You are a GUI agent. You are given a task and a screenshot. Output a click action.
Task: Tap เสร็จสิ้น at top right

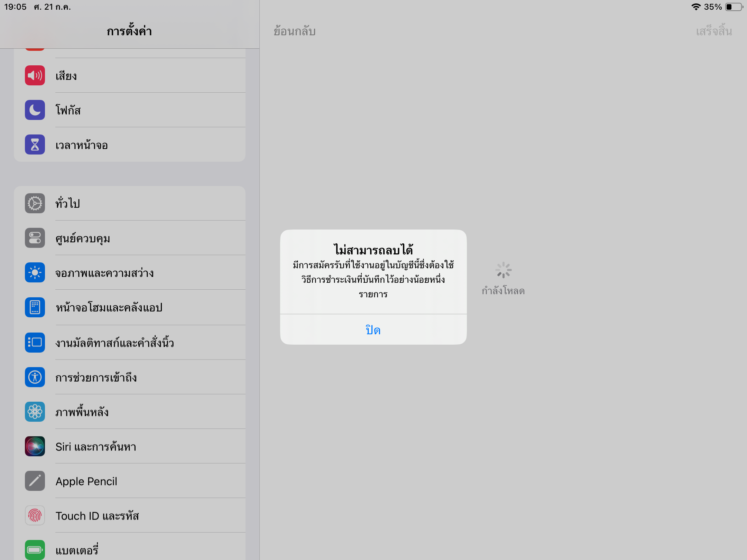click(x=714, y=31)
